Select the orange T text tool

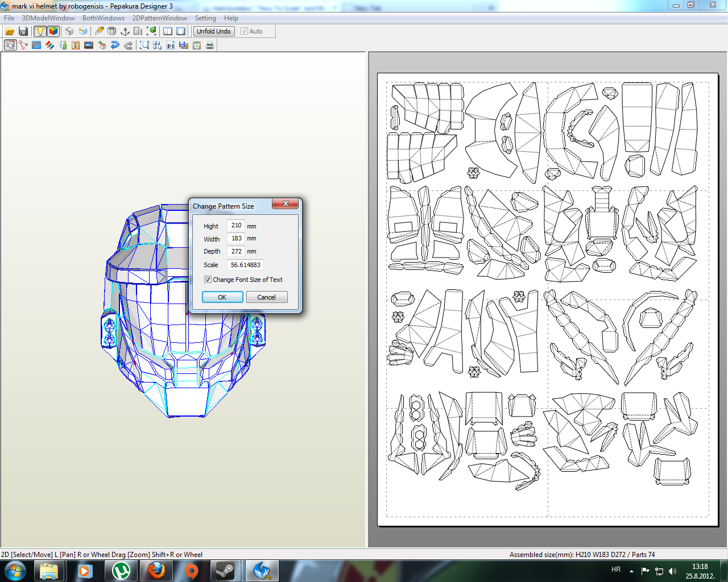point(76,45)
